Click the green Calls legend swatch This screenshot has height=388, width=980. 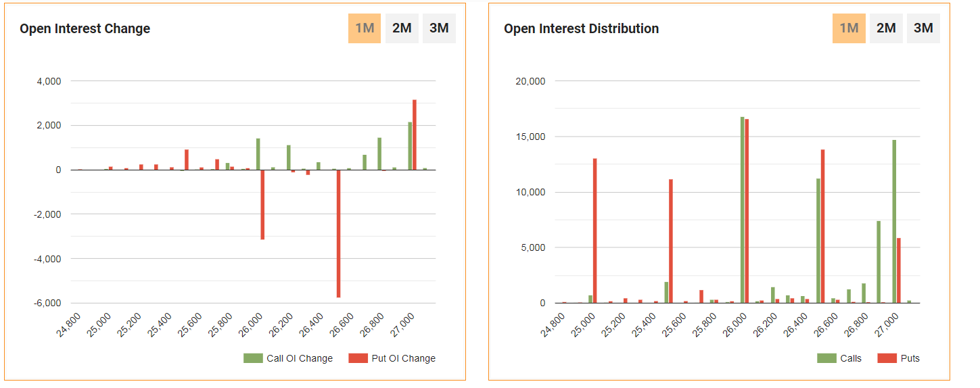(826, 358)
